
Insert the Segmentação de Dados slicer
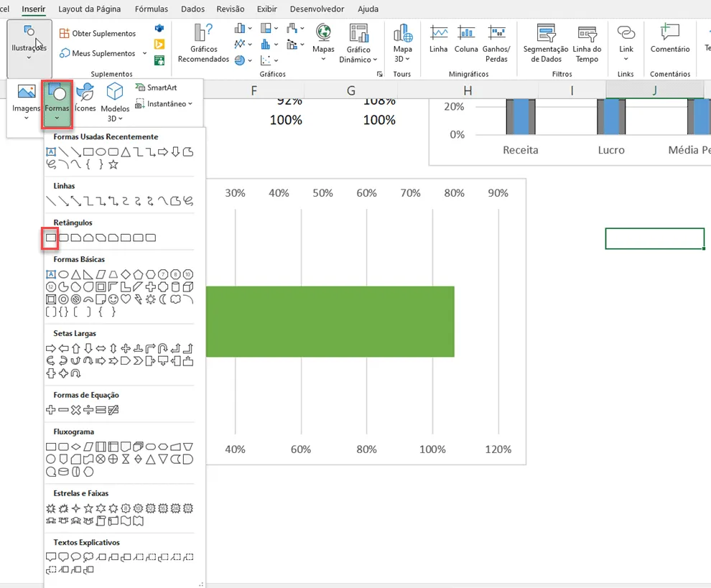(546, 44)
